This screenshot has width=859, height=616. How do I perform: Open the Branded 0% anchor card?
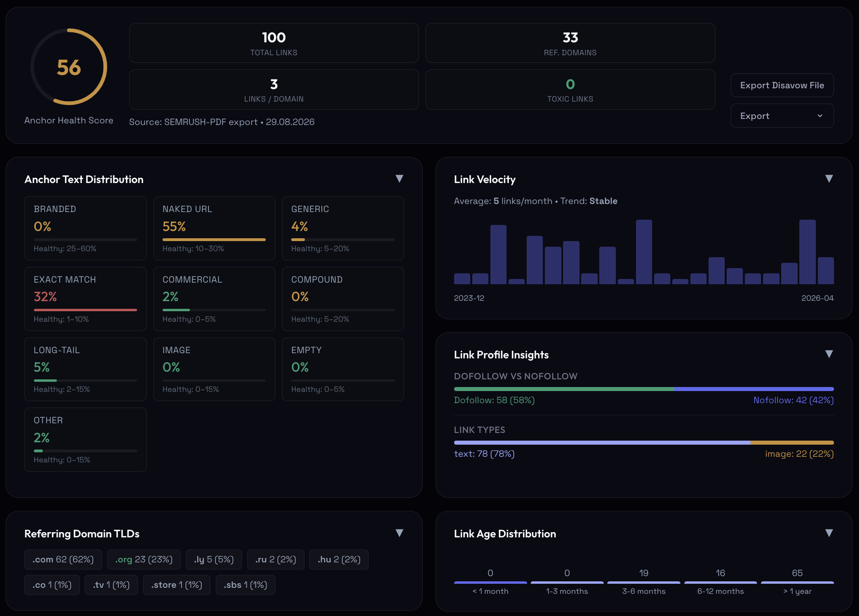pyautogui.click(x=85, y=228)
